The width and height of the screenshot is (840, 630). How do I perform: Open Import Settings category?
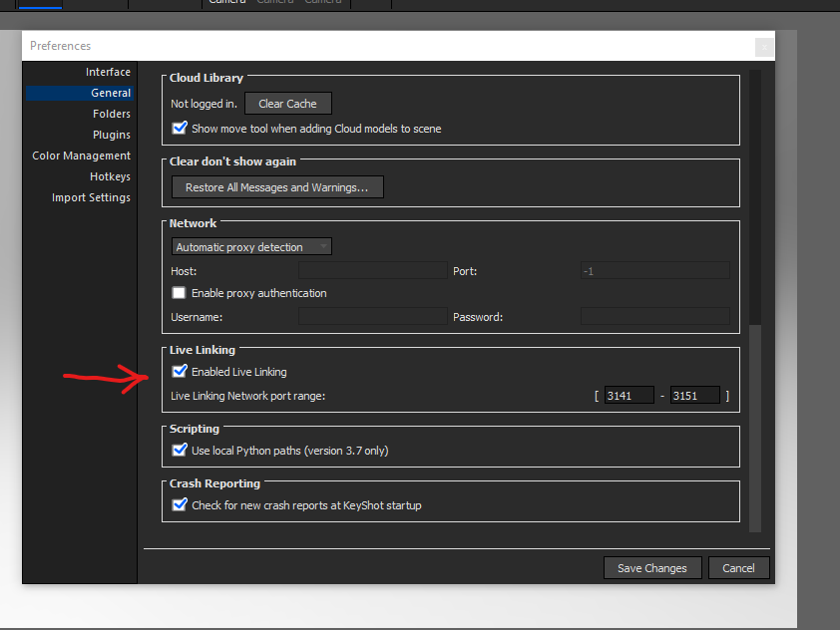91,197
